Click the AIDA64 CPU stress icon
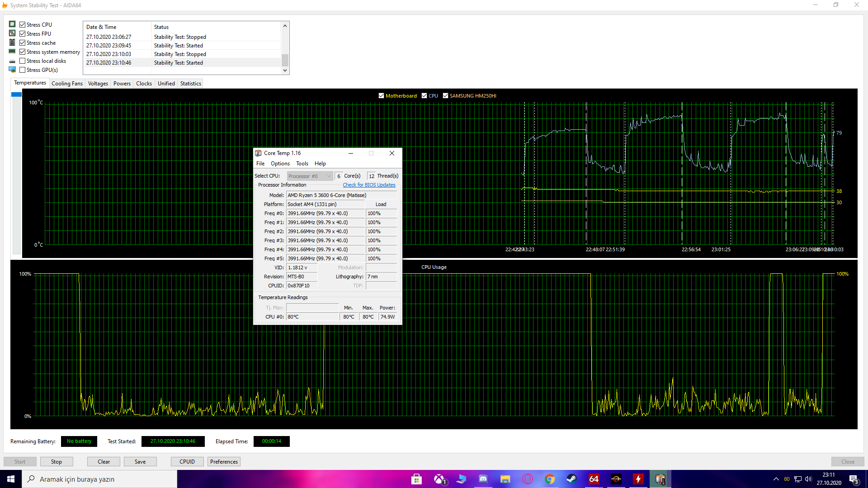The image size is (868, 488). (12, 24)
